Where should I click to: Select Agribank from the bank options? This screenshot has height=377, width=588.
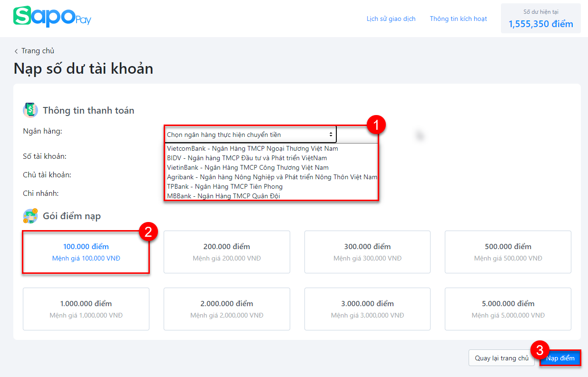tap(272, 177)
